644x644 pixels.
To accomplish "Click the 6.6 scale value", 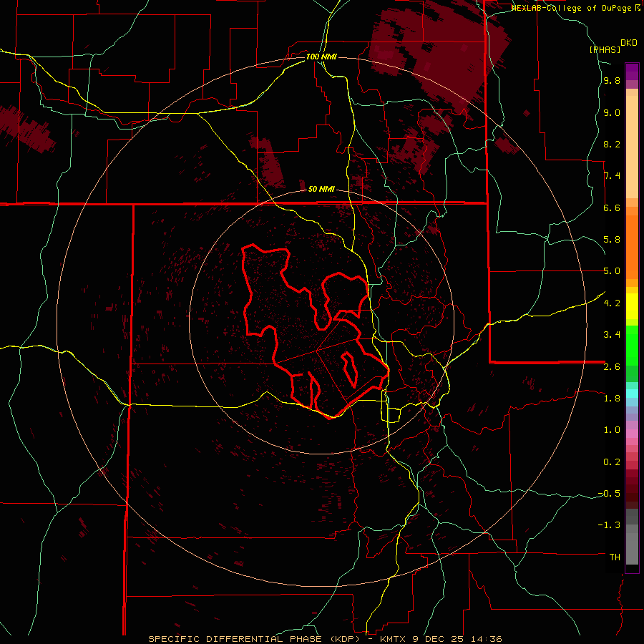I will point(612,208).
